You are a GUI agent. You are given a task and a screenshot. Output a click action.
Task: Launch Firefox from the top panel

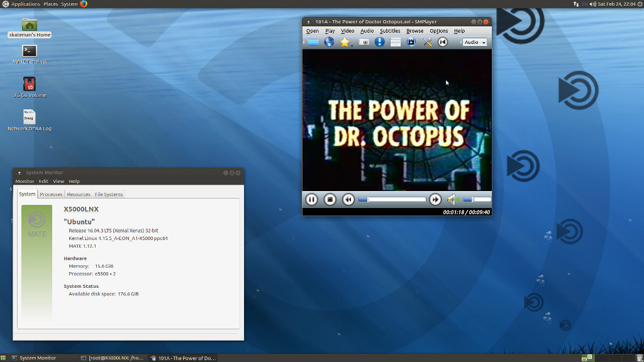pyautogui.click(x=84, y=4)
